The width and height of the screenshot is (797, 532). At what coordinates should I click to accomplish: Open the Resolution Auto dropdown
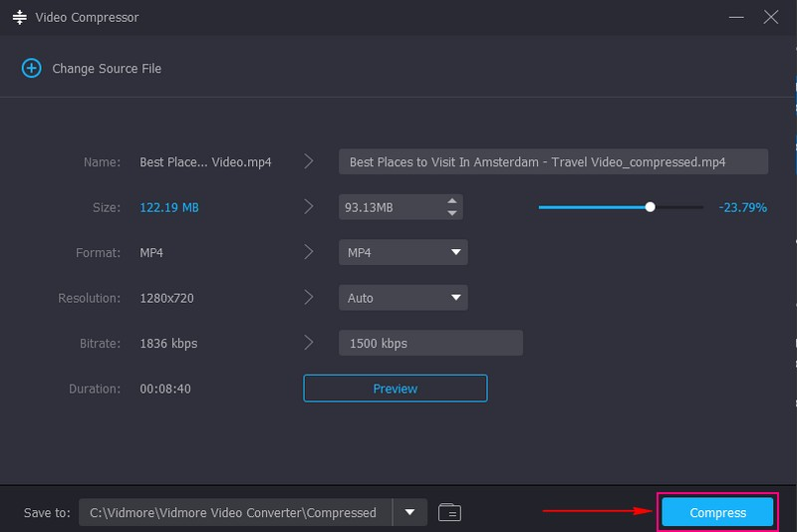(x=456, y=298)
